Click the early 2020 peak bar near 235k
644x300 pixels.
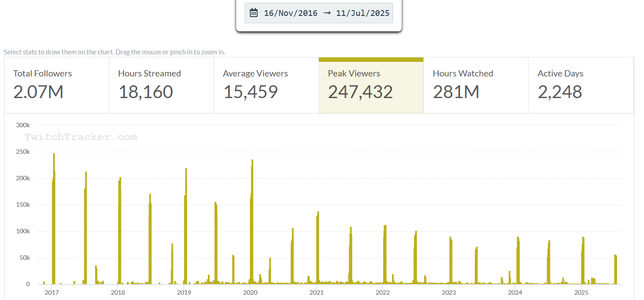[x=252, y=222]
